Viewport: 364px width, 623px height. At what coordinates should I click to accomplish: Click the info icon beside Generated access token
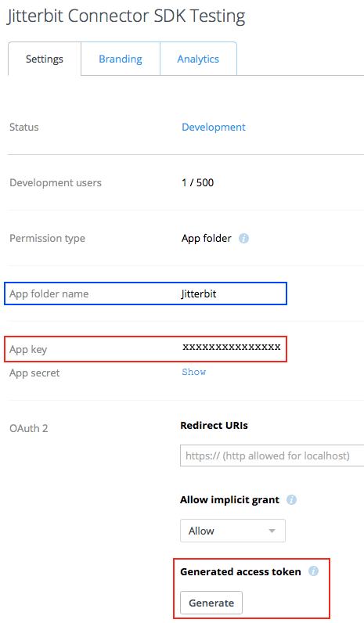pos(313,571)
